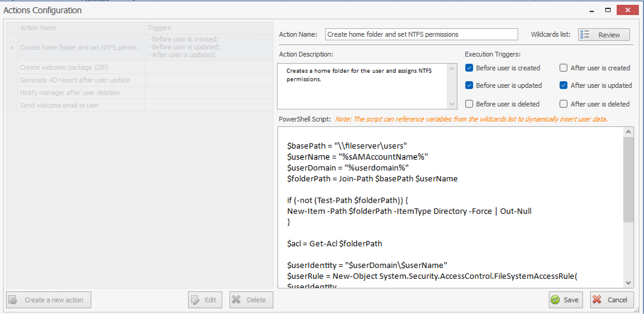Image resolution: width=644 pixels, height=314 pixels.
Task: Click the New-Item -Path line in script
Action: tap(409, 211)
